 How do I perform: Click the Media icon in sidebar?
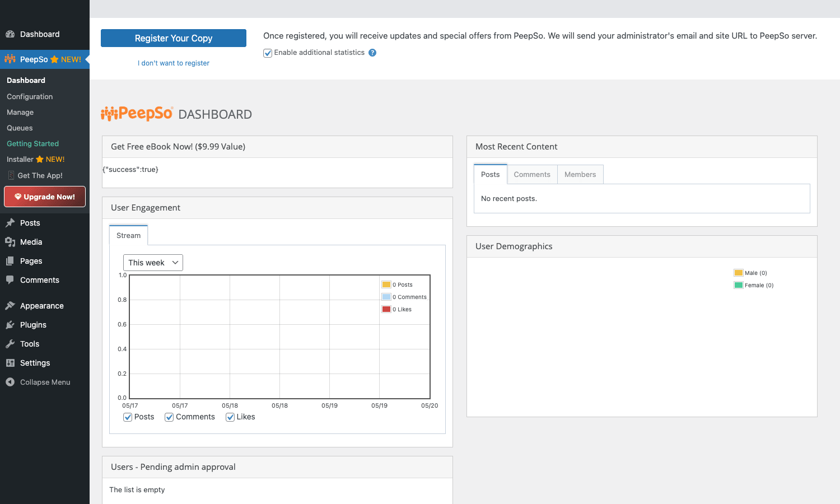coord(10,242)
